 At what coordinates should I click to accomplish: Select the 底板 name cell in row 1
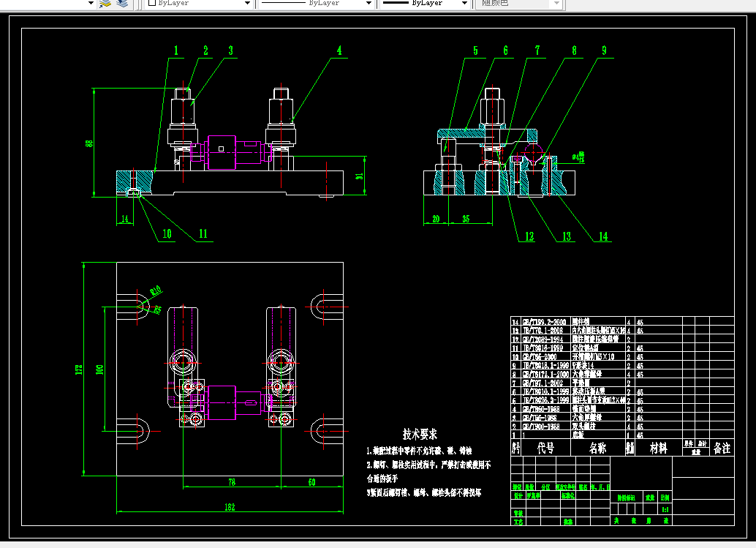(578, 435)
